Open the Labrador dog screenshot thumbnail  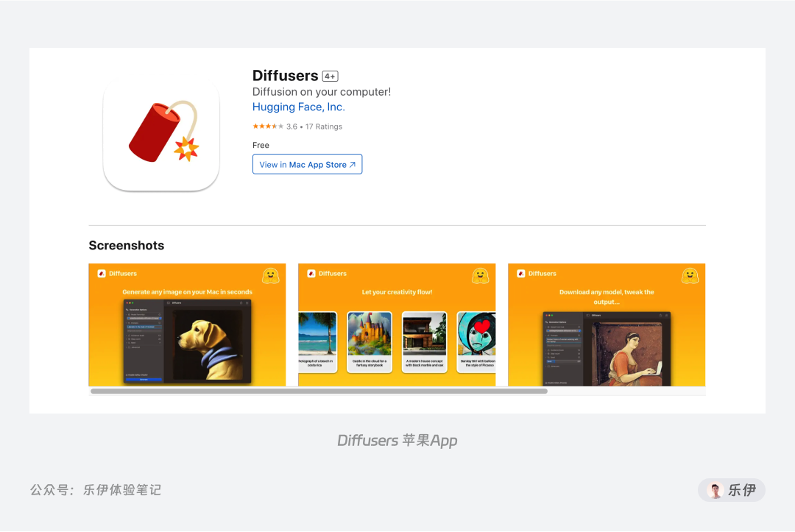click(x=187, y=324)
